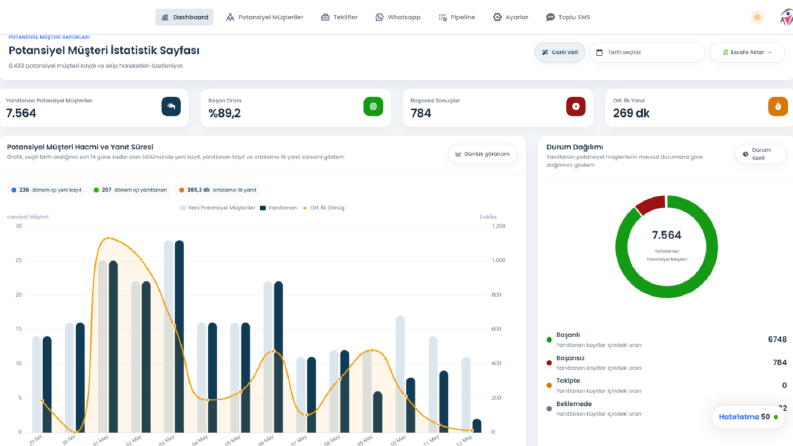Screen dimensions: 793x446
Task: Click the POTANSİYEL MÜŞTERİ RAPORLARI breadcrumb
Action: [x=49, y=37]
